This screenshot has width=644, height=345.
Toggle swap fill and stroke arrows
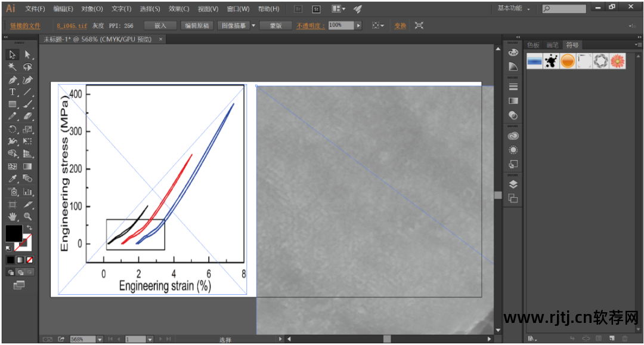point(29,227)
